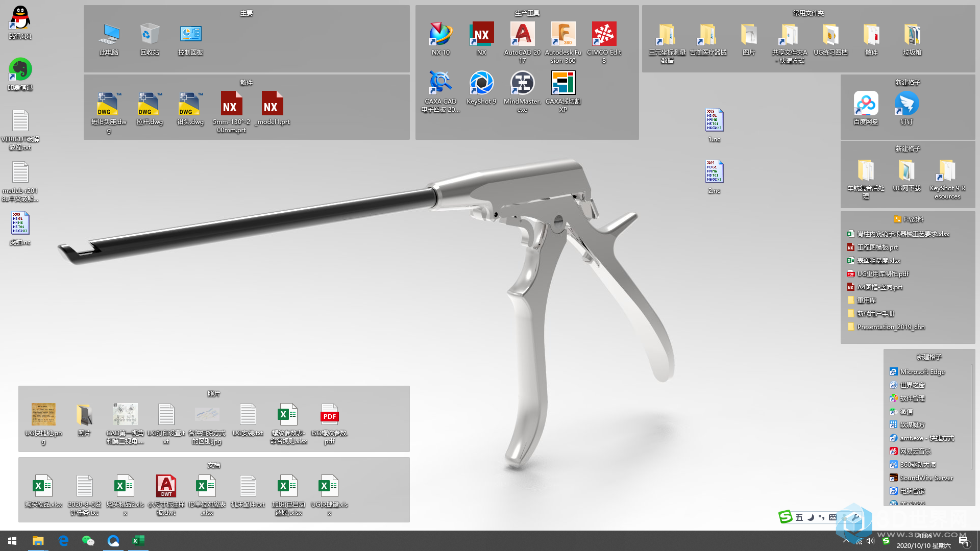The image size is (980, 551).
Task: Open 百度网盘 shortcut
Action: pyautogui.click(x=866, y=109)
